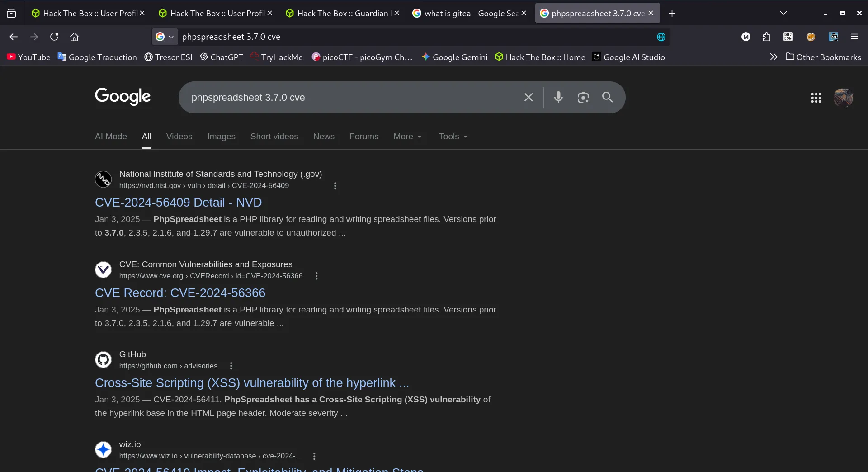
Task: Search by image with Lens icon
Action: tap(583, 98)
